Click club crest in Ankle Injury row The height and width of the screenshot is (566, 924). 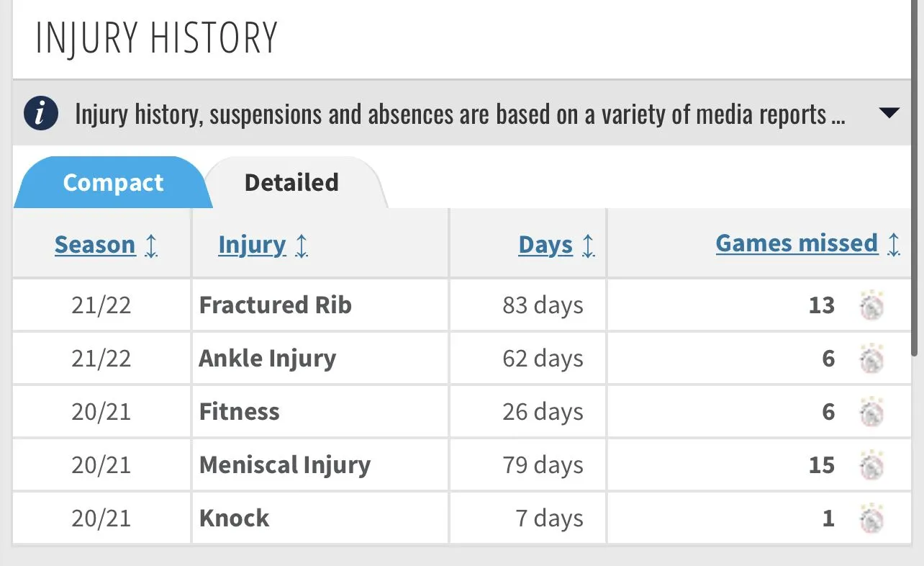pyautogui.click(x=871, y=359)
